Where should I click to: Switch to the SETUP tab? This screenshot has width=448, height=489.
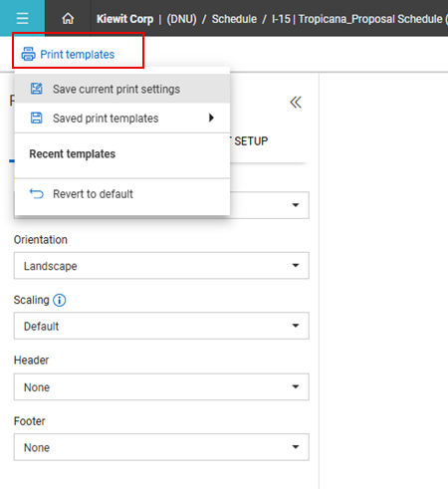click(251, 141)
